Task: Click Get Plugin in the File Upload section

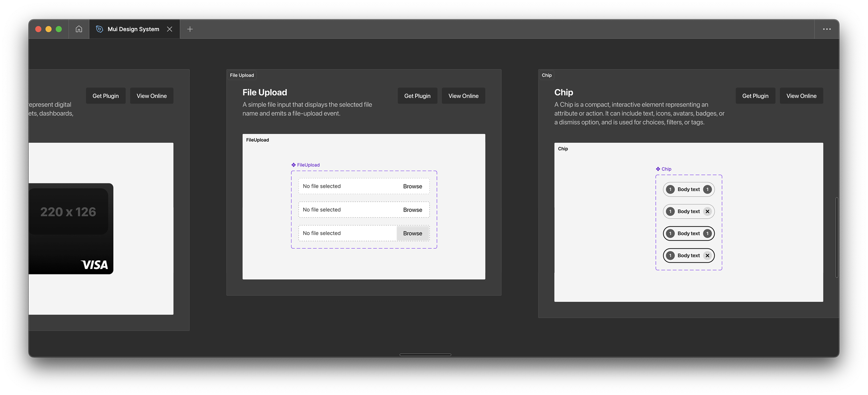Action: (417, 96)
